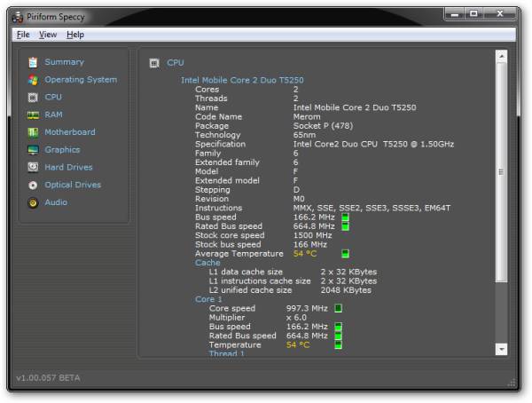Maximize the Speccy window
The image size is (532, 403).
(474, 14)
